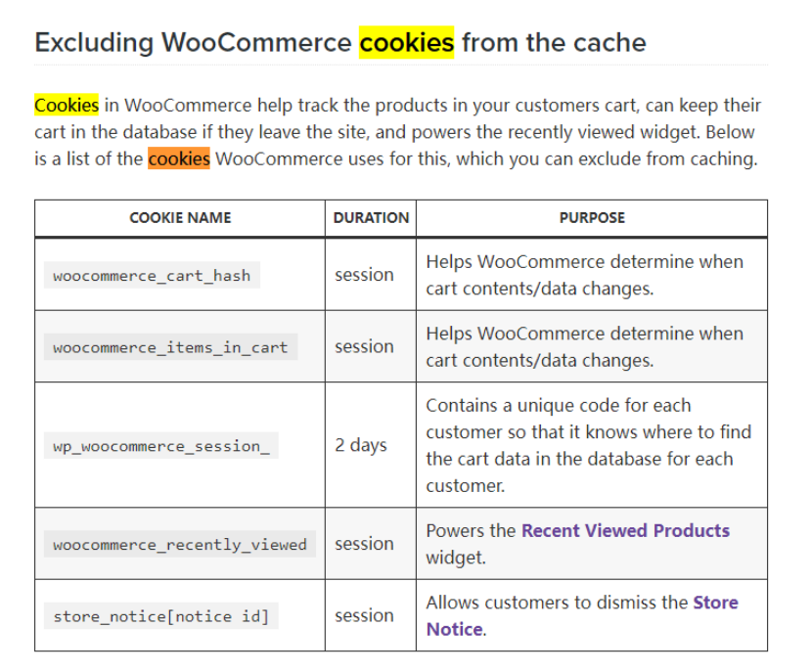The height and width of the screenshot is (672, 812).
Task: Click session duration for woocommerce_cart_hash row
Action: tap(364, 275)
